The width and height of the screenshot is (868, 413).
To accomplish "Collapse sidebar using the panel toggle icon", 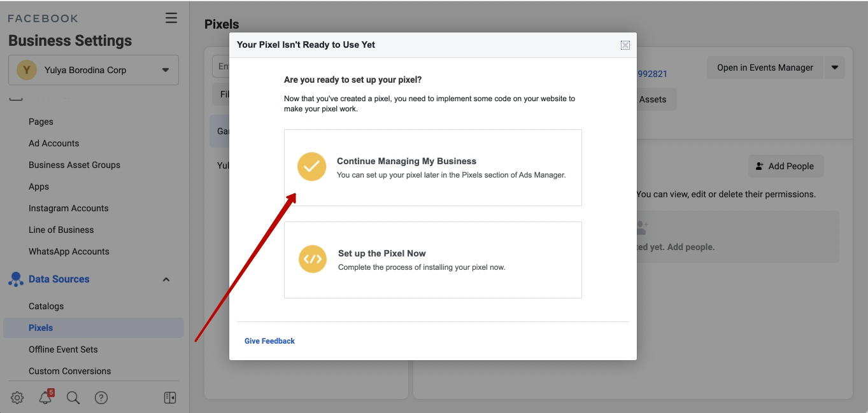I will coord(169,398).
